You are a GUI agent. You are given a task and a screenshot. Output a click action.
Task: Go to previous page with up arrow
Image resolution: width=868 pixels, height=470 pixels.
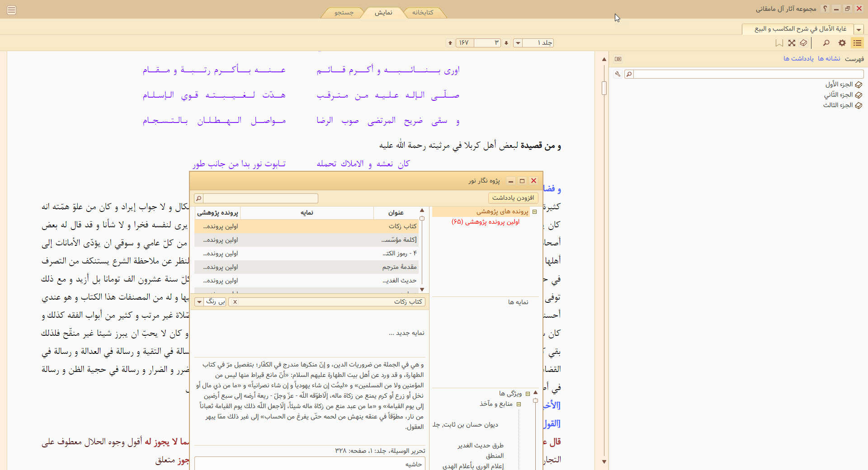450,43
